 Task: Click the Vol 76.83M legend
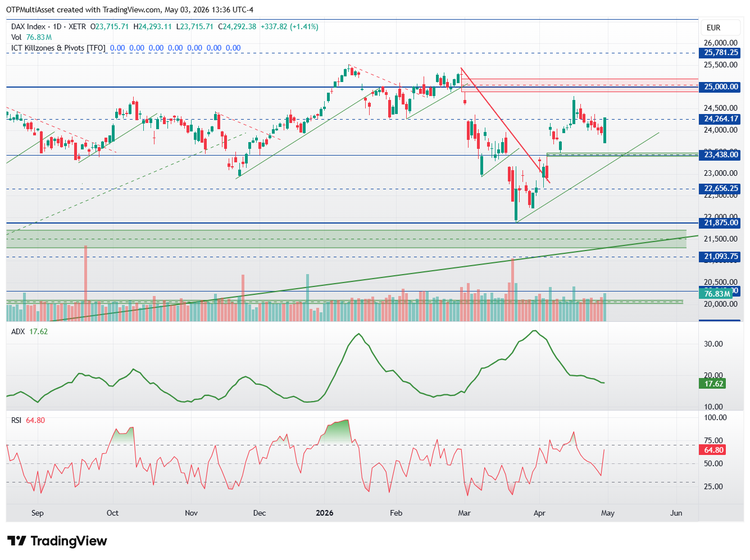(31, 37)
